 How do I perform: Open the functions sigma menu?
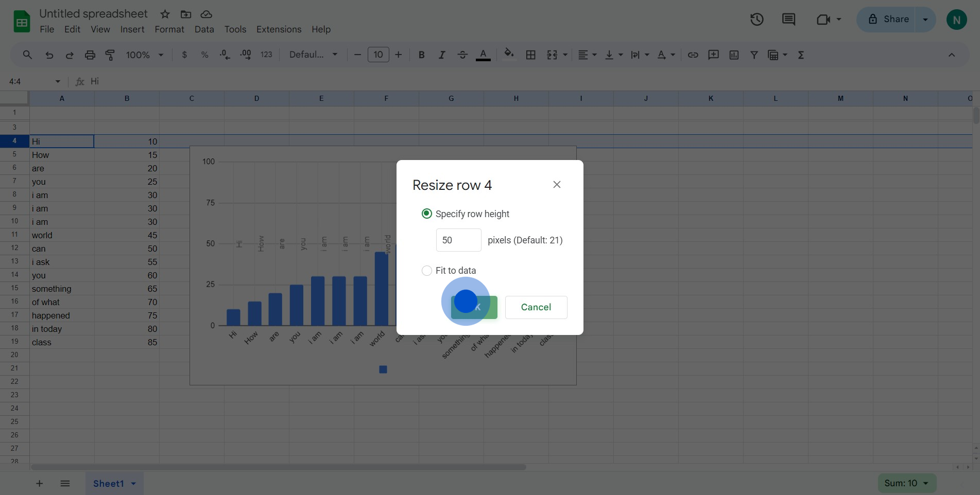click(x=801, y=55)
